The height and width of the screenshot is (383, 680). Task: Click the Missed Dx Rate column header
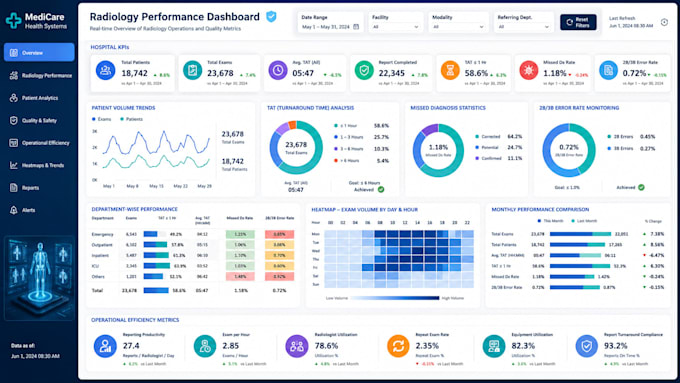pos(239,218)
